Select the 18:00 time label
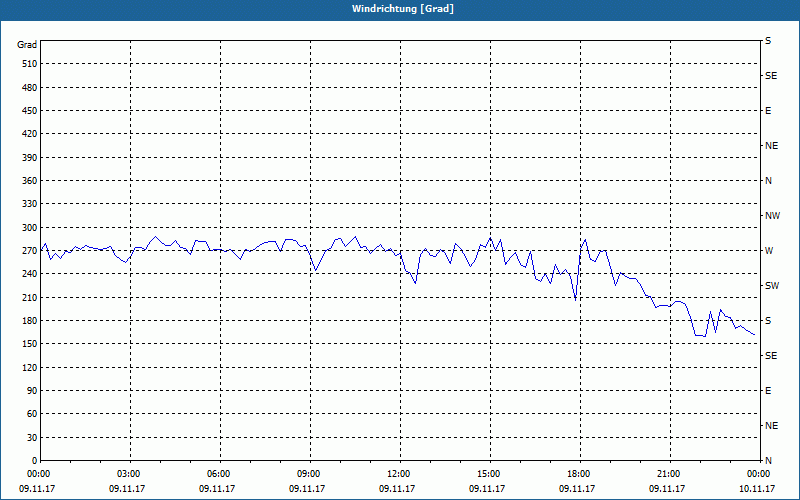Screen dimensions: 800x500 (580, 474)
